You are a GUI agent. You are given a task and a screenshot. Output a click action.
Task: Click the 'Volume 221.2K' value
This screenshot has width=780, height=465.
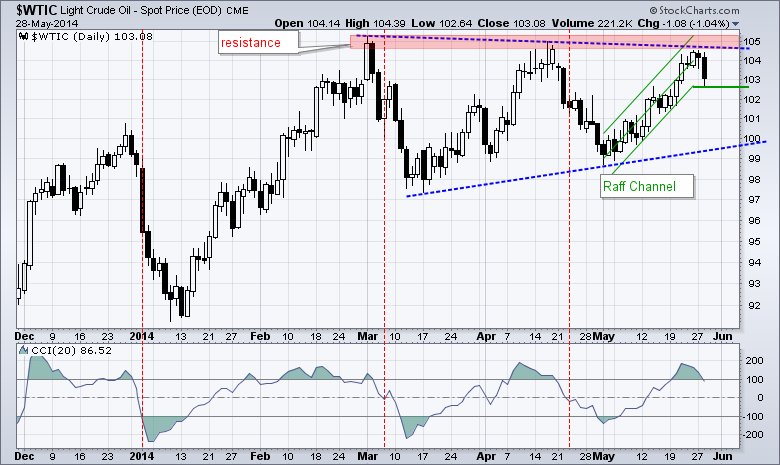click(591, 23)
